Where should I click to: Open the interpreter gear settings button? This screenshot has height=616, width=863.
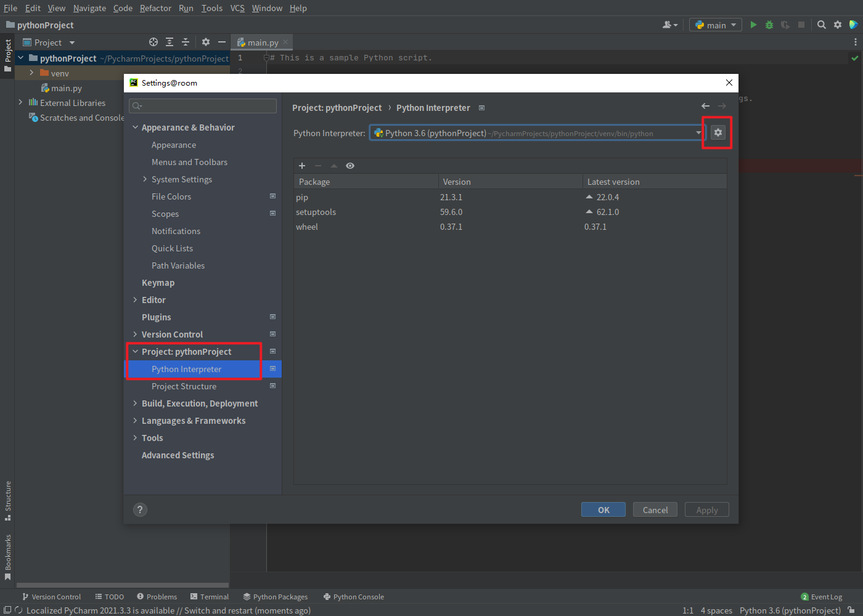click(x=718, y=132)
